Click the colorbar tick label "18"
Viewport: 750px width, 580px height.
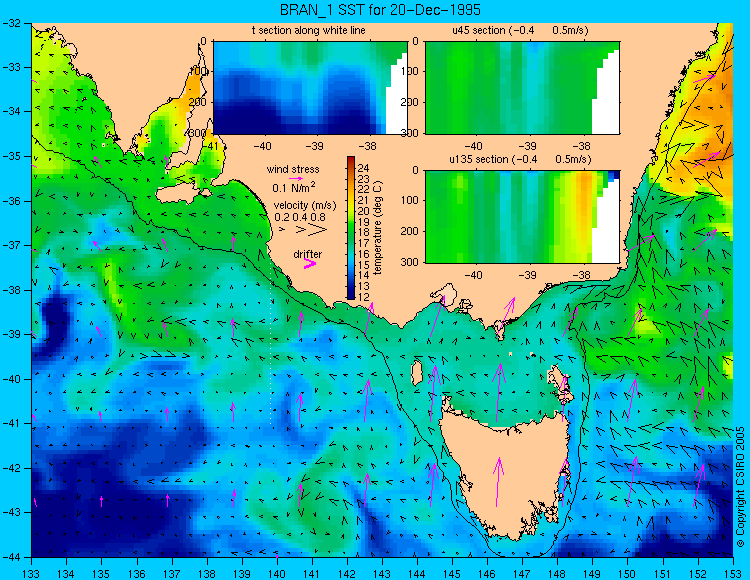tap(364, 233)
